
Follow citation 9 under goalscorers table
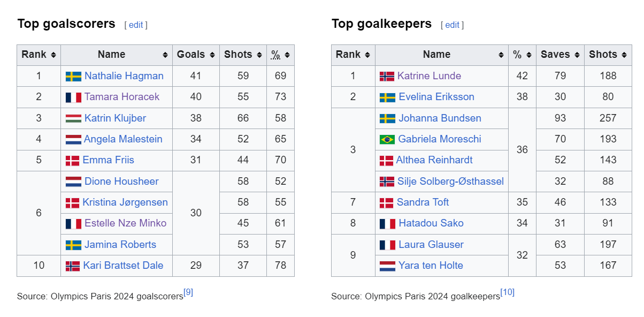pos(188,292)
